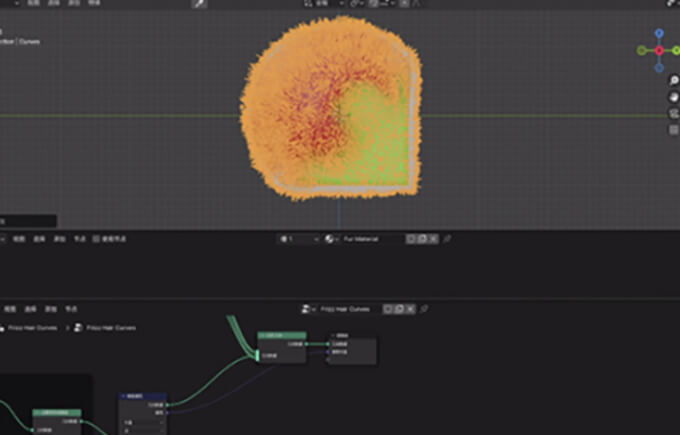The width and height of the screenshot is (680, 435).
Task: Click the blue Z axis on navigation gizmo
Action: pyautogui.click(x=659, y=33)
